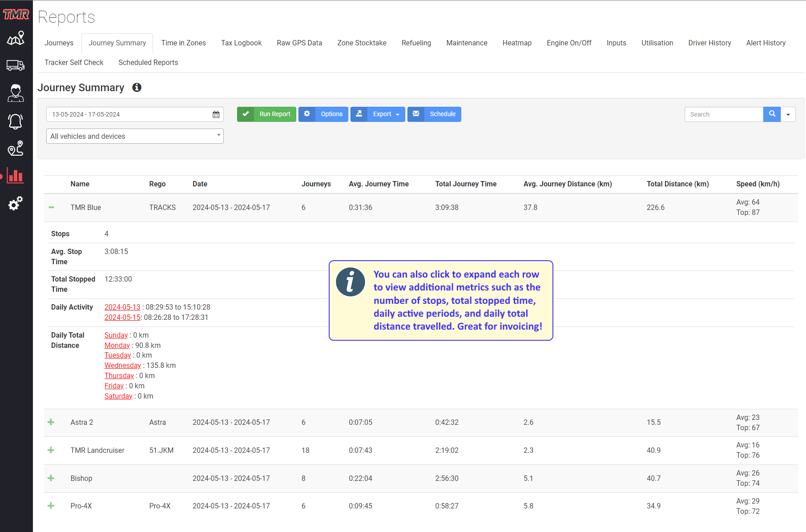806x532 pixels.
Task: Click the Journey Summary info icon
Action: point(137,88)
